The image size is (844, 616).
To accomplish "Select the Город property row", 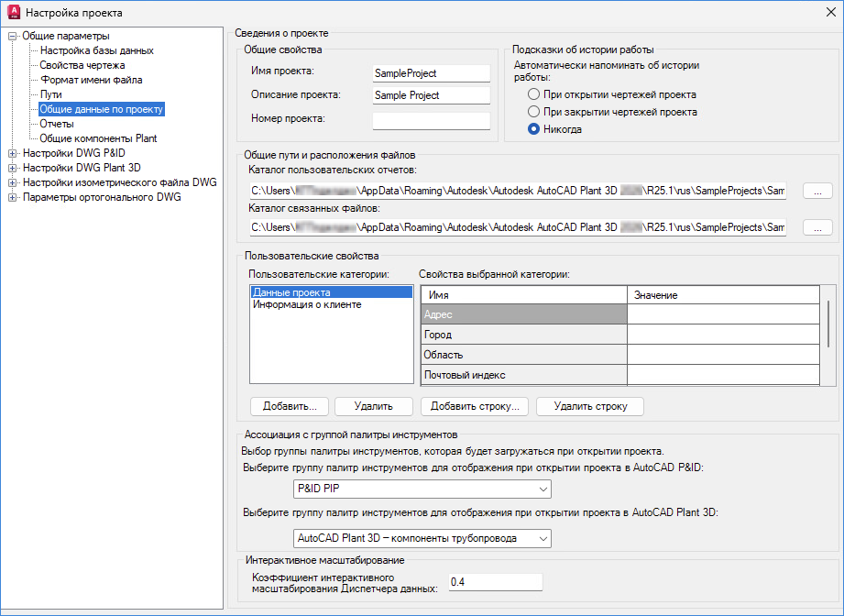I will (524, 335).
